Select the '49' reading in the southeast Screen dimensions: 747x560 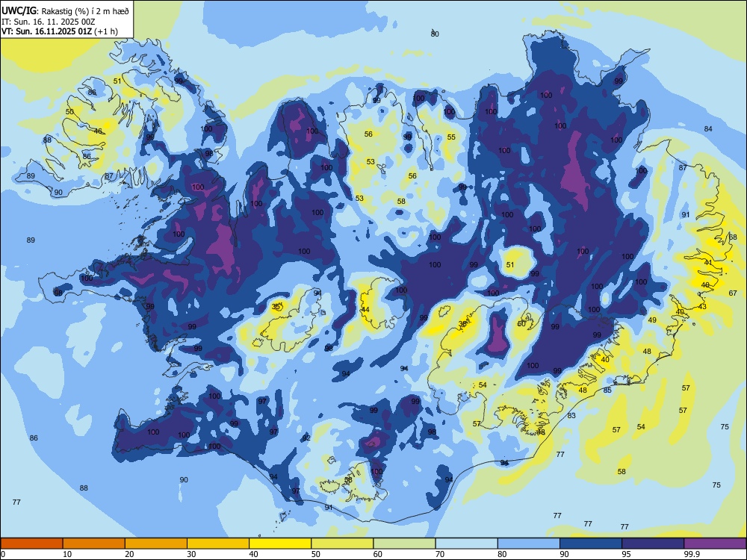(652, 320)
